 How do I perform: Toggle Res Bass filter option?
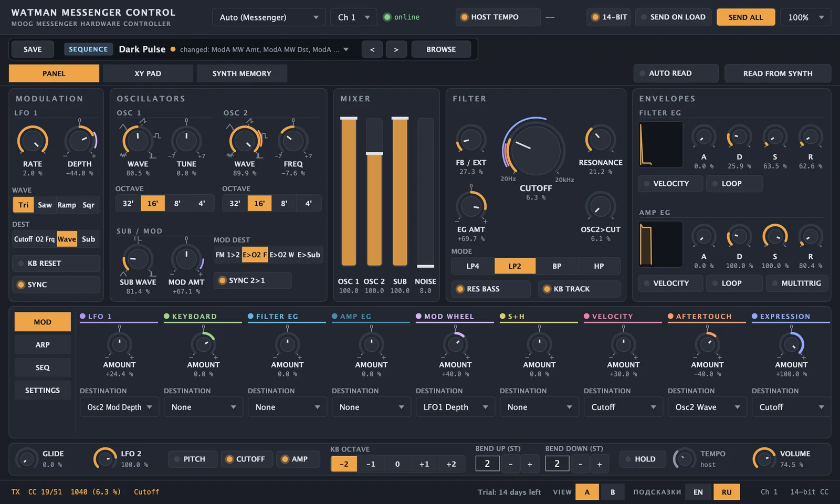[x=491, y=289]
